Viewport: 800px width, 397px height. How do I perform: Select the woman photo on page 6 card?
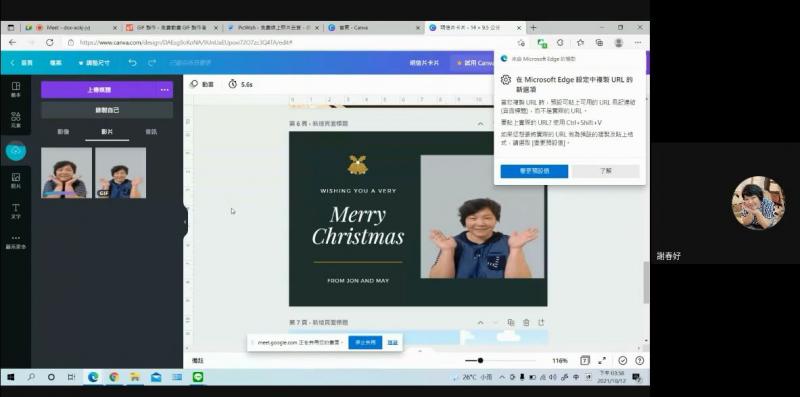point(482,217)
